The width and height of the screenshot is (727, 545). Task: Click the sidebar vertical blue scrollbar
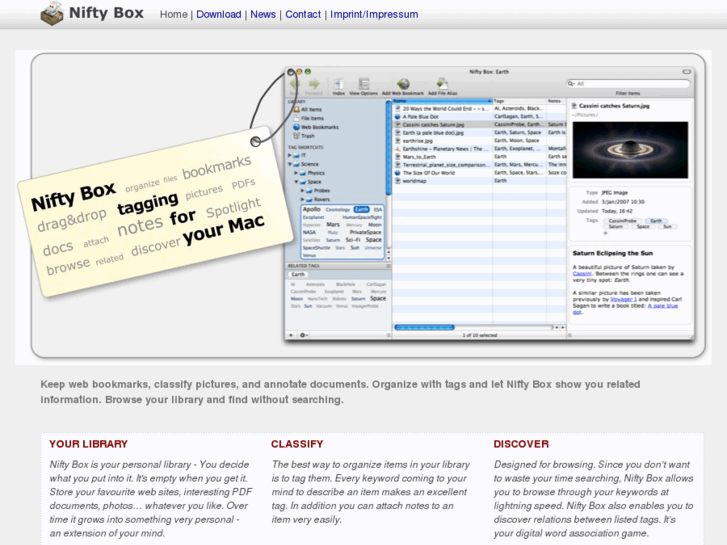pyautogui.click(x=388, y=148)
